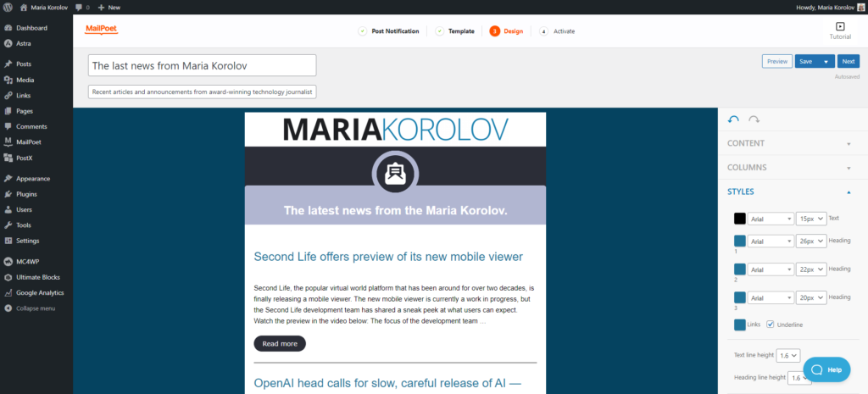Viewport: 868px width, 394px height.
Task: Click the Appearance brush icon
Action: click(x=8, y=179)
